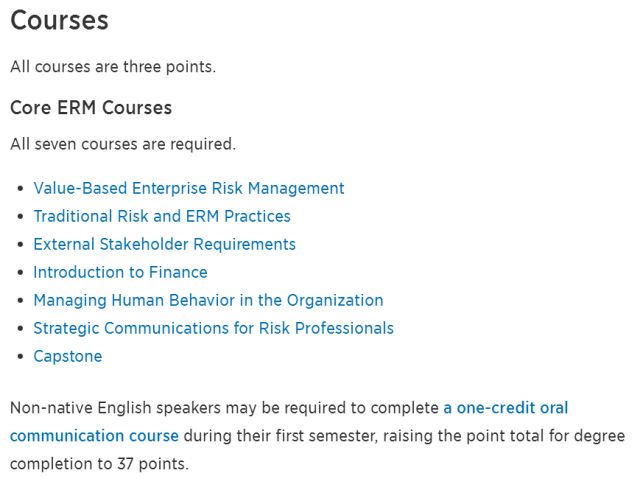Viewport: 640px width, 487px height.
Task: Click the Core ERM Courses subheading
Action: click(x=91, y=108)
